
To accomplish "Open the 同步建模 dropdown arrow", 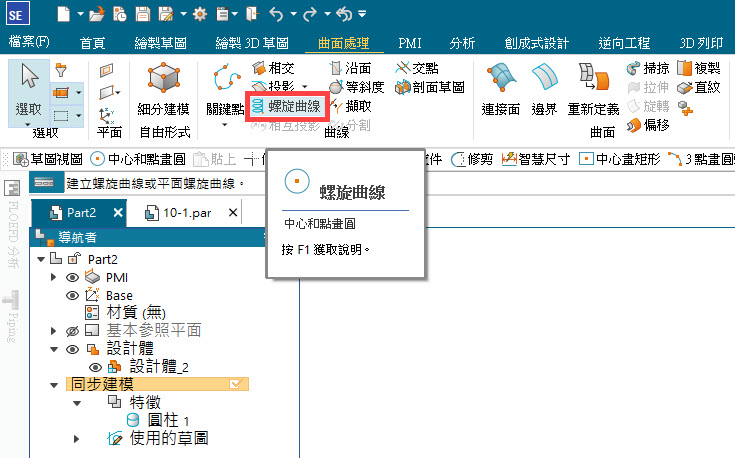I will coord(236,384).
